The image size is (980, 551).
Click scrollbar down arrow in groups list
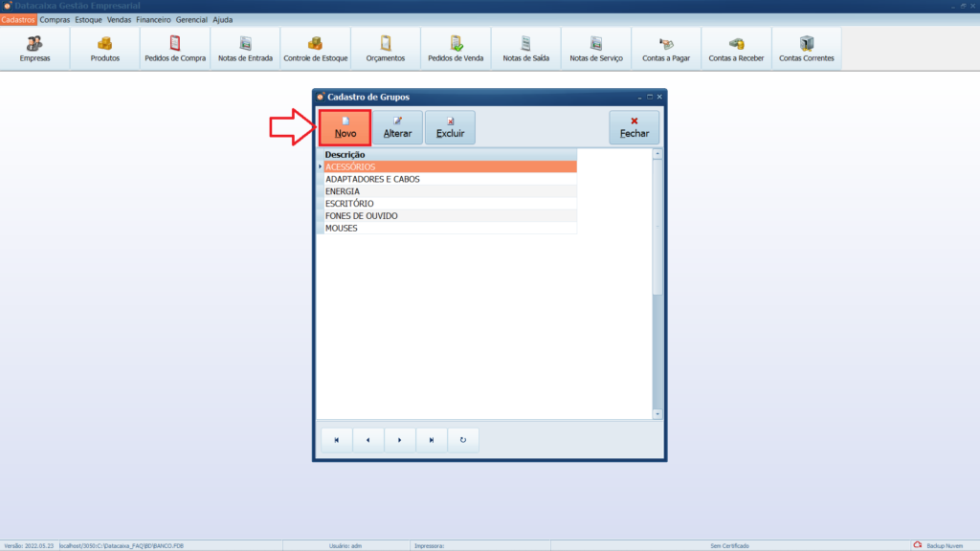coord(657,414)
